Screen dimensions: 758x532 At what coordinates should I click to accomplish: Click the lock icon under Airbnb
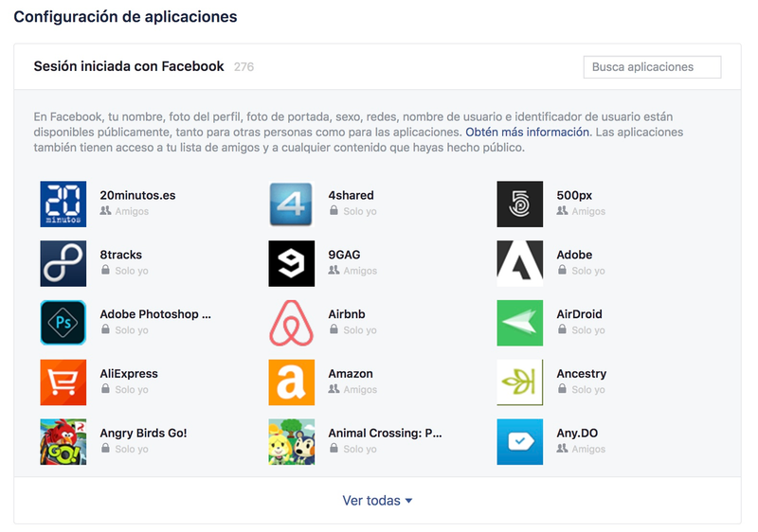(x=334, y=329)
